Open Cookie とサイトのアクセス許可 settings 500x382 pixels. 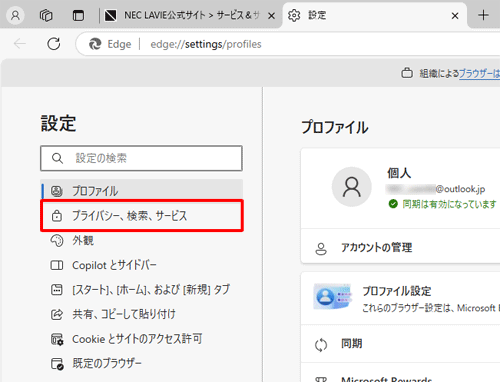[x=141, y=339]
